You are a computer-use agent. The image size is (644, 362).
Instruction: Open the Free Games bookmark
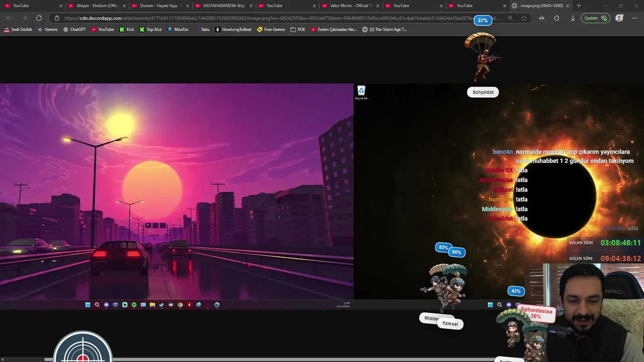click(271, 29)
